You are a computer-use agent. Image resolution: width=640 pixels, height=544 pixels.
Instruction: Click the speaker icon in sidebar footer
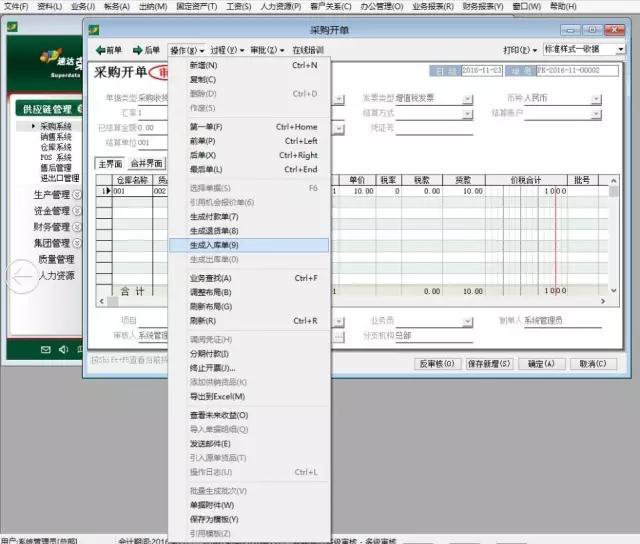[63, 349]
